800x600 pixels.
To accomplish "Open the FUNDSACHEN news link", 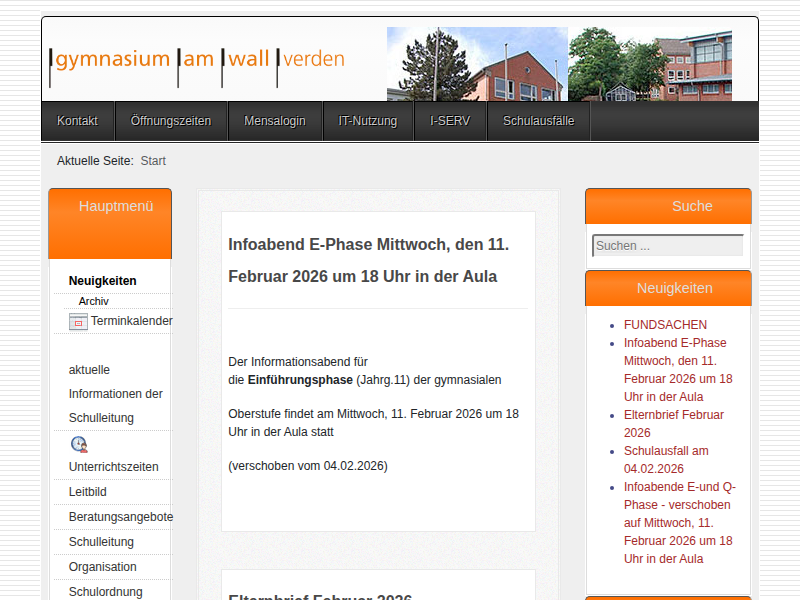I will click(665, 325).
